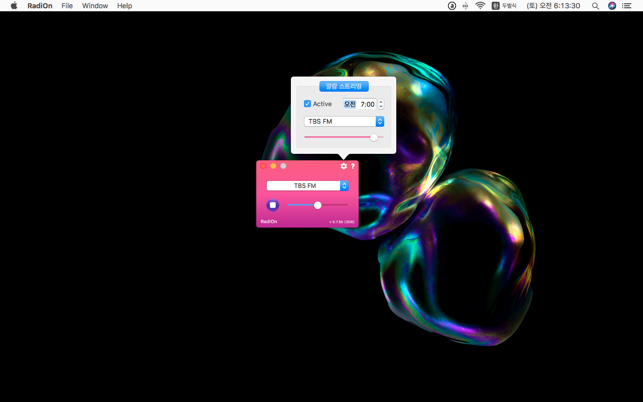643x402 pixels.
Task: Click the question mark help icon
Action: [353, 166]
